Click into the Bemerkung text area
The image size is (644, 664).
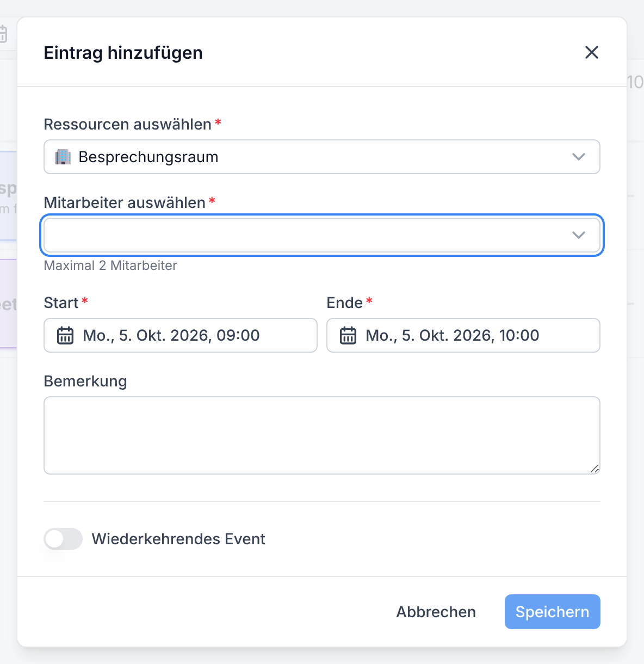[322, 435]
